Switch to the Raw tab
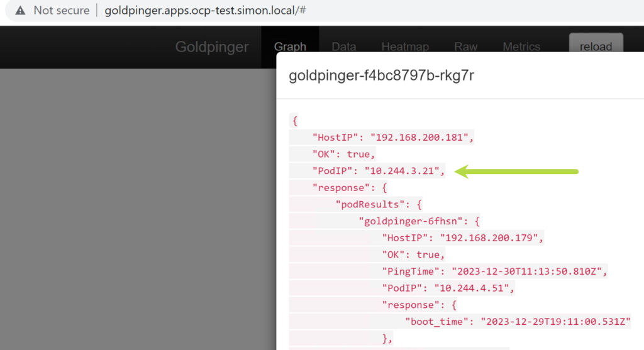Image resolution: width=644 pixels, height=350 pixels. (x=466, y=46)
